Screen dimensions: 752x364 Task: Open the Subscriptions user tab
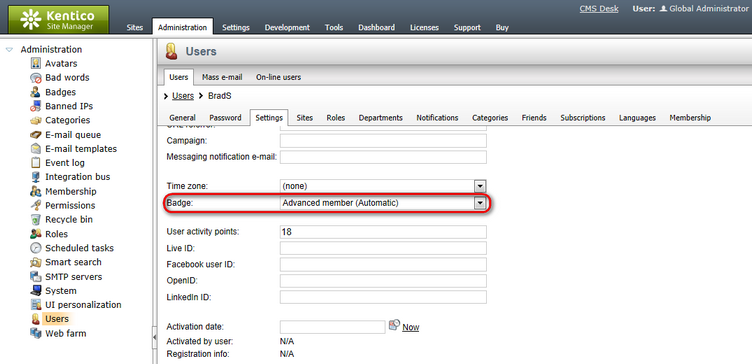583,117
